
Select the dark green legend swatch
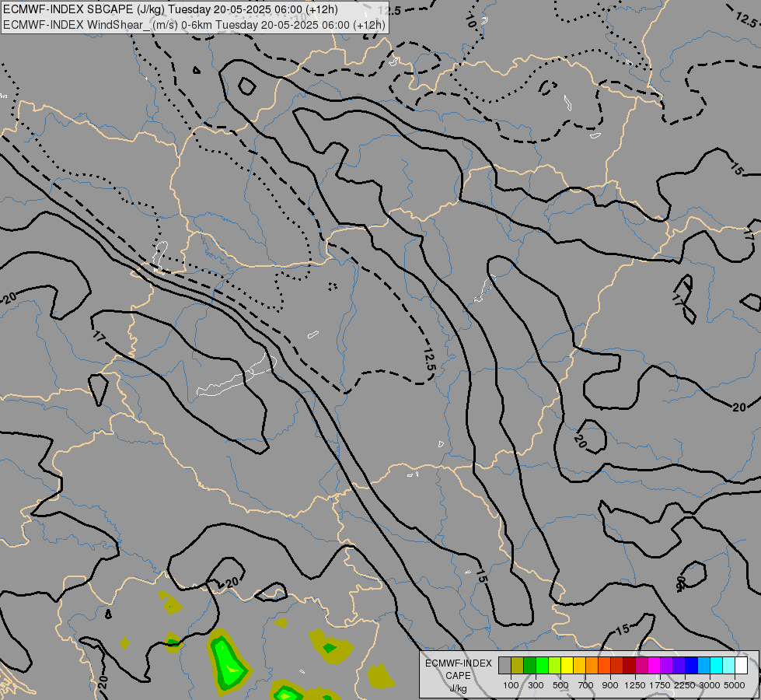(530, 666)
